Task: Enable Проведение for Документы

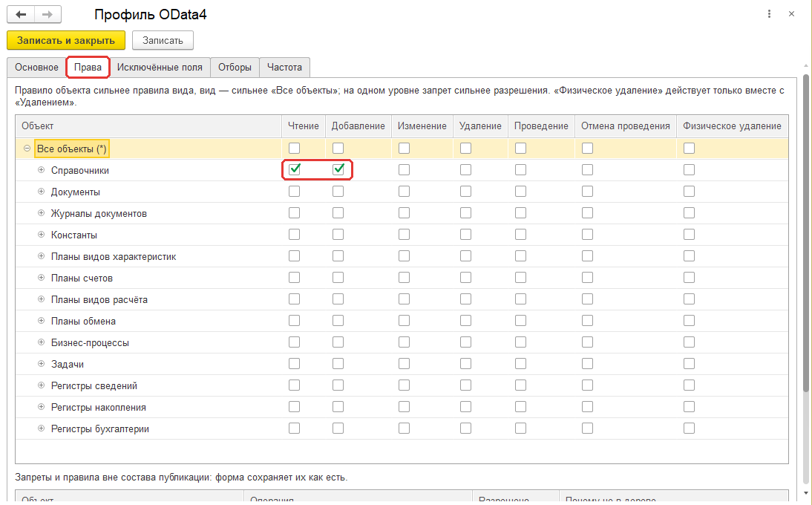Action: point(520,192)
